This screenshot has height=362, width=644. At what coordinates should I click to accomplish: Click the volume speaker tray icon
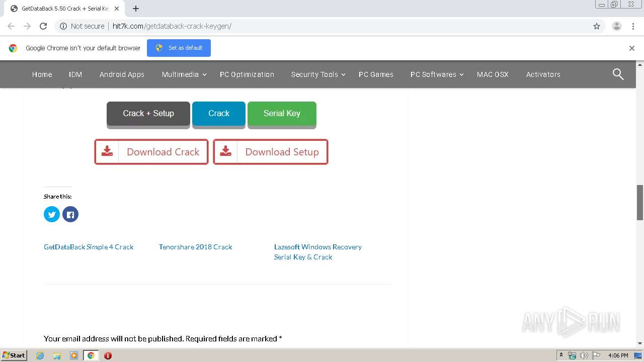[x=584, y=355]
